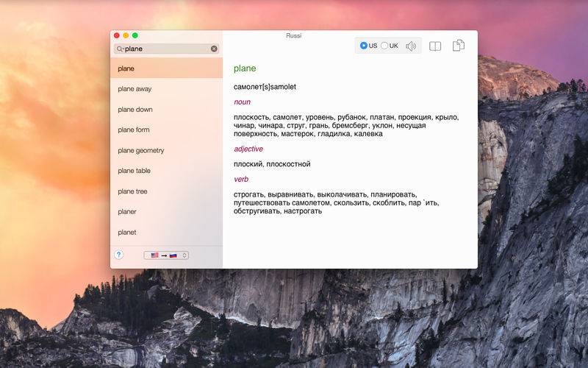
Task: Select 'plane down' entry
Action: coord(167,109)
